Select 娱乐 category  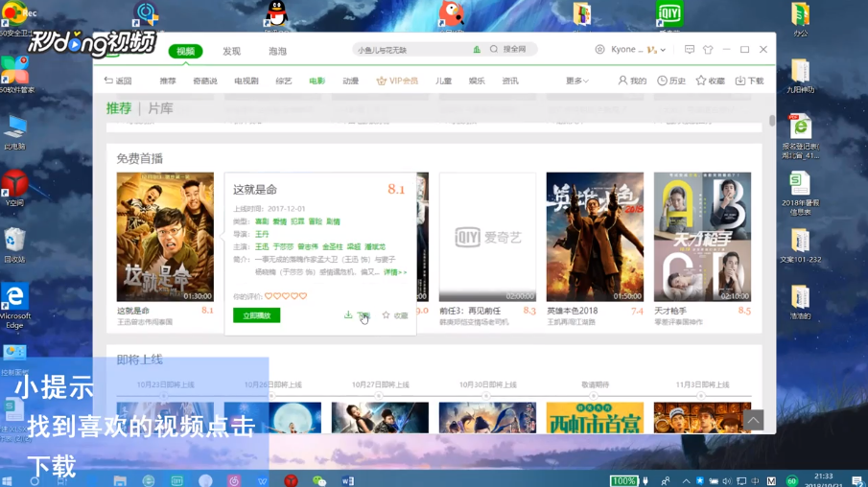(x=477, y=81)
